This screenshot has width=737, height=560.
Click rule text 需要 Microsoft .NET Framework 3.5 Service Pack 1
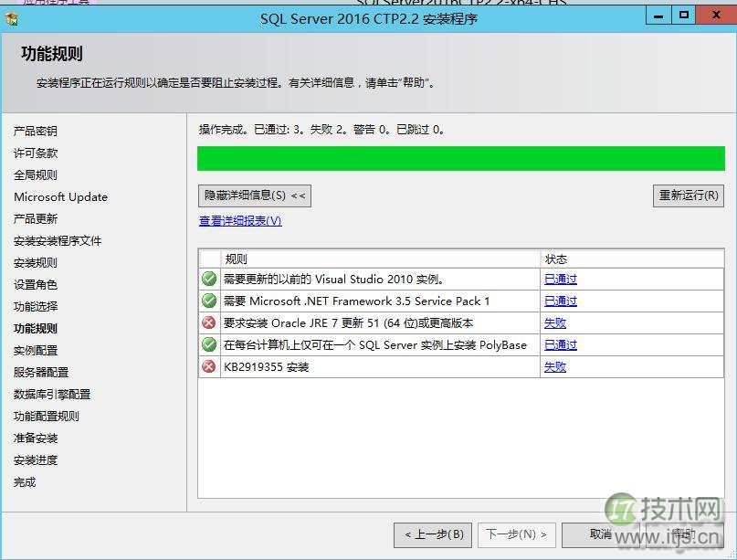pyautogui.click(x=356, y=301)
